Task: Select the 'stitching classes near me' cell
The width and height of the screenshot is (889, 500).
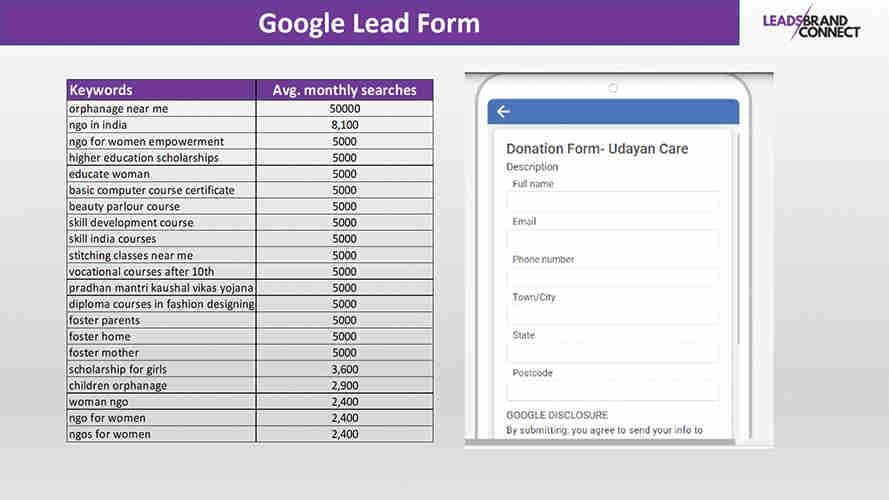Action: click(161, 255)
